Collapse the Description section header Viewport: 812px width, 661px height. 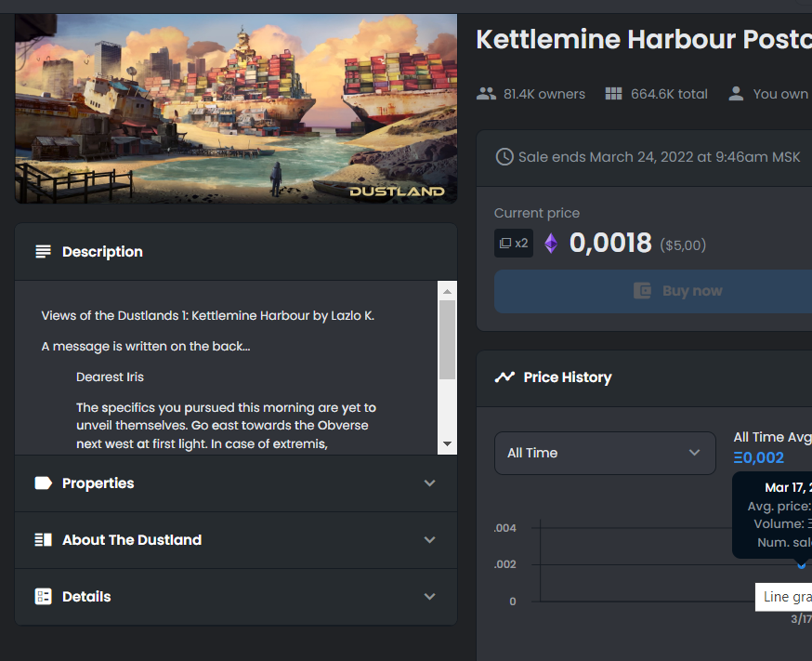pyautogui.click(x=236, y=252)
